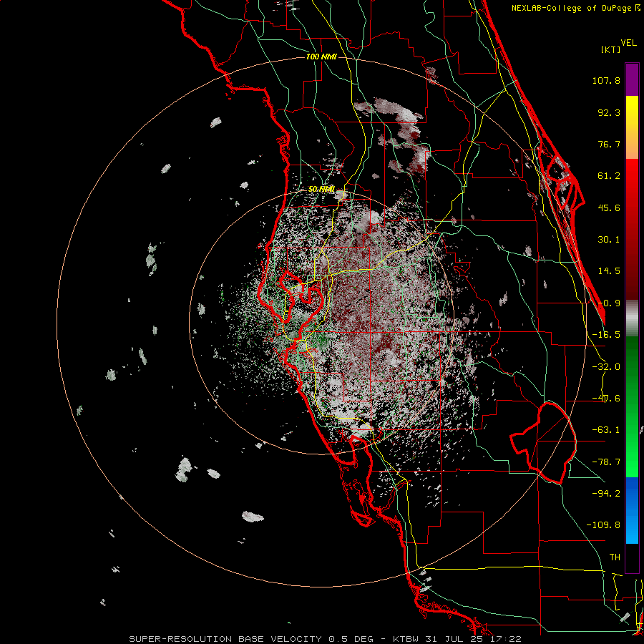Click the 45.6 value on velocity scale
Screen dimensions: 644x644
click(x=609, y=208)
